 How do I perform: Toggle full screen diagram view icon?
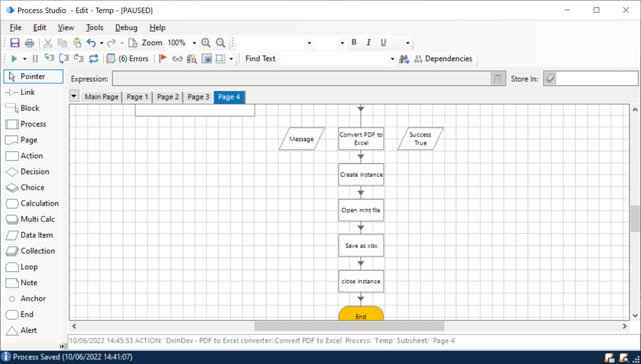point(207,59)
